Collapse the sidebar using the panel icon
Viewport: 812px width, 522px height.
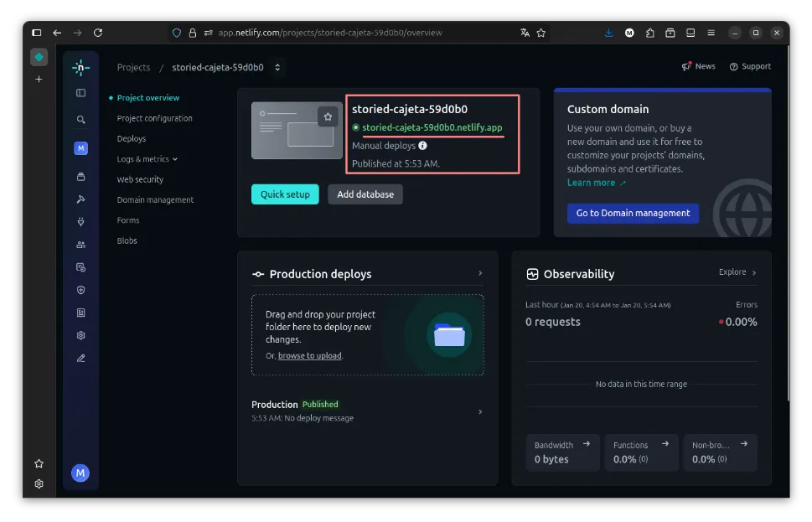pyautogui.click(x=80, y=93)
